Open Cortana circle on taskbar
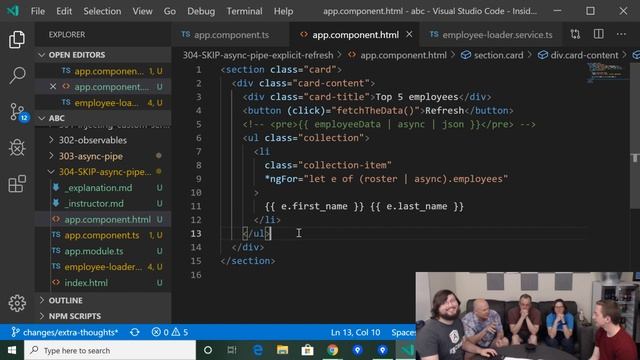The image size is (640, 360). 208,350
